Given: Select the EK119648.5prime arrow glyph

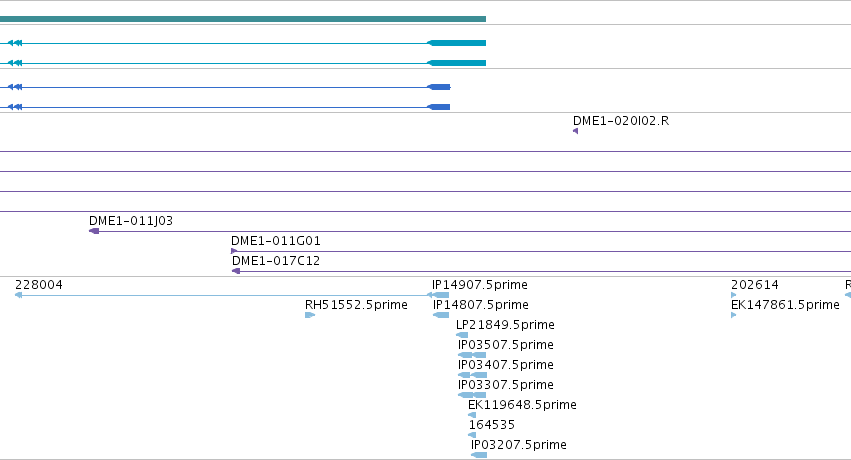Looking at the screenshot, I should (472, 416).
